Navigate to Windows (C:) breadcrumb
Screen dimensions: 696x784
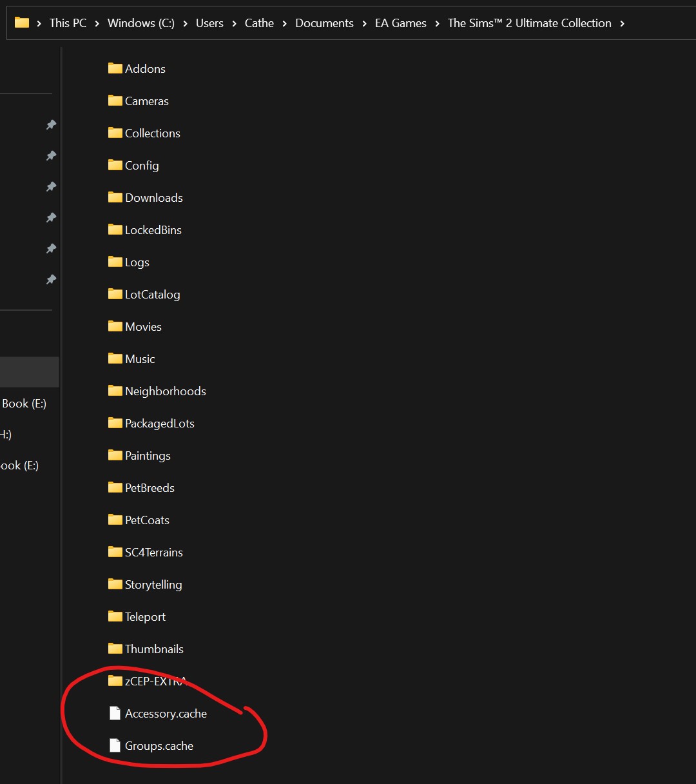(x=140, y=23)
